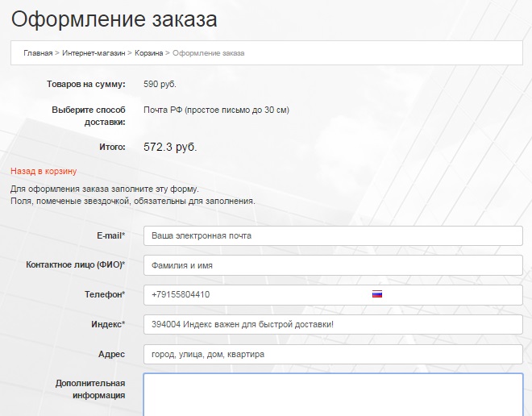Click the Контактное лицо (ФИО) input field
Screen dimensions: 532x416
[333, 265]
